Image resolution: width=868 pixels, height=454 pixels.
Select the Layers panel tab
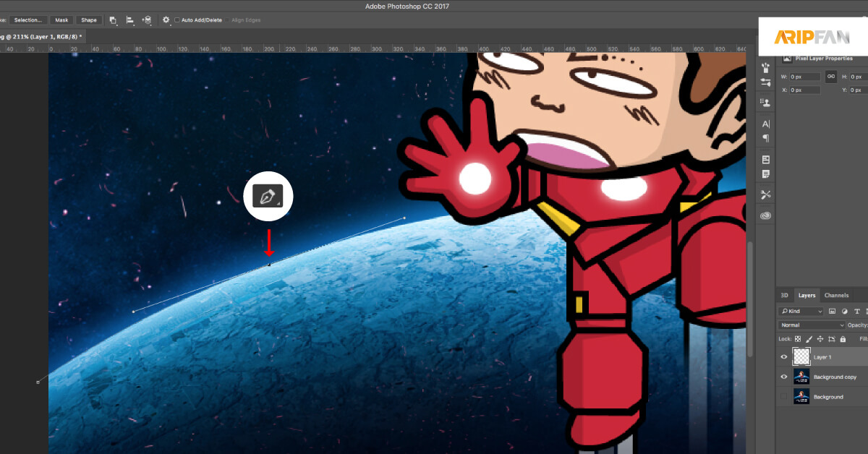(807, 295)
